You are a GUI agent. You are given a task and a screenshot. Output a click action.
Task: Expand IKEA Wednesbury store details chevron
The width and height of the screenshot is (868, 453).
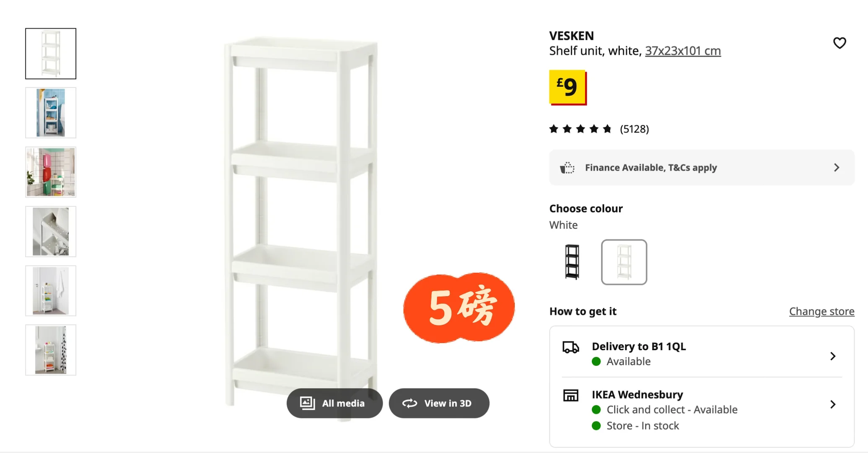833,404
